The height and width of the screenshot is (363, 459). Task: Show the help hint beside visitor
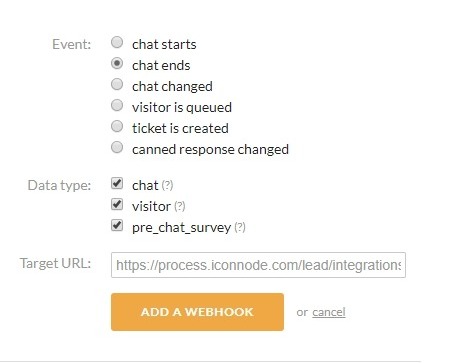180,206
